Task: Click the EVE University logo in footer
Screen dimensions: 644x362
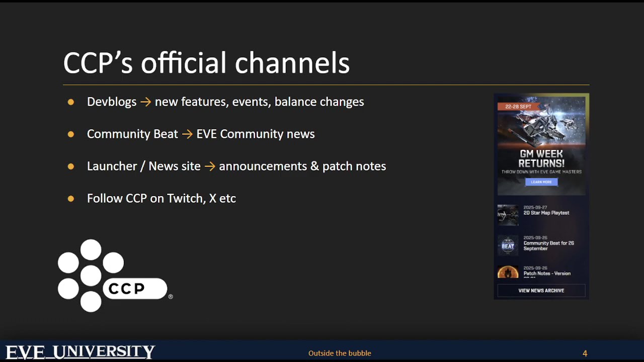Action: coord(80,352)
